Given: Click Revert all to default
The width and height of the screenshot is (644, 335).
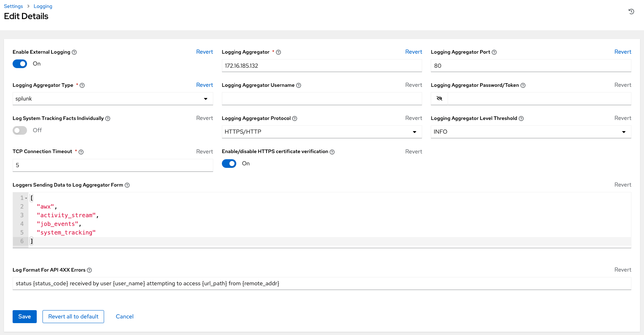Looking at the screenshot, I should [x=73, y=316].
